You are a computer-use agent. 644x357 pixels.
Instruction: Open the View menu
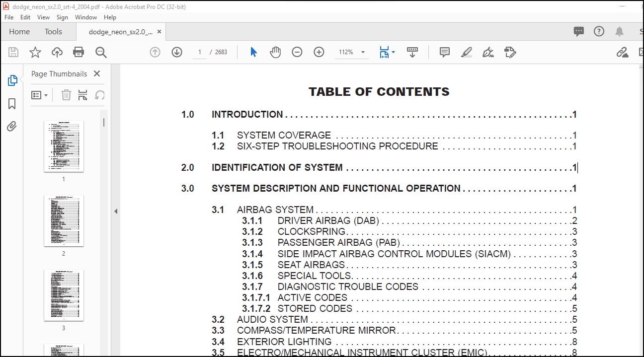pos(44,17)
